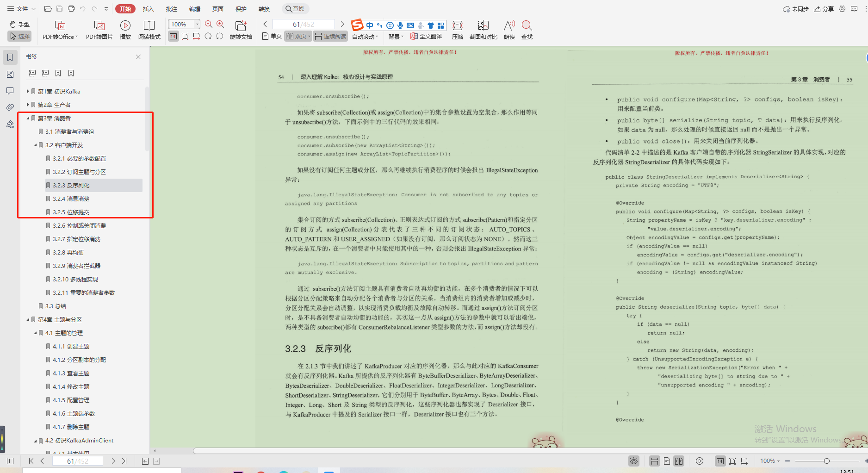Screen dimensions: 868x473
Task: Open the Start (开始) ribbon tab
Action: click(125, 9)
